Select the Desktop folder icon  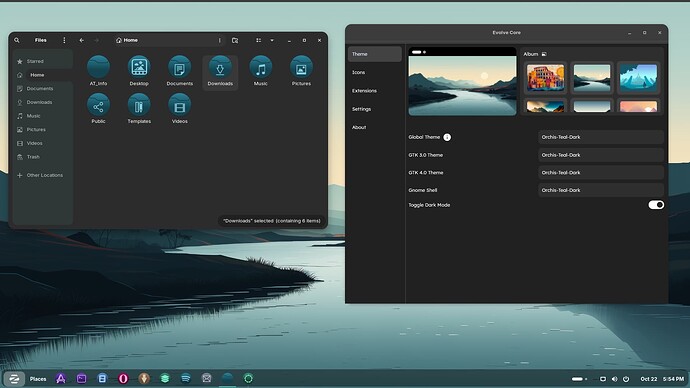(x=139, y=71)
